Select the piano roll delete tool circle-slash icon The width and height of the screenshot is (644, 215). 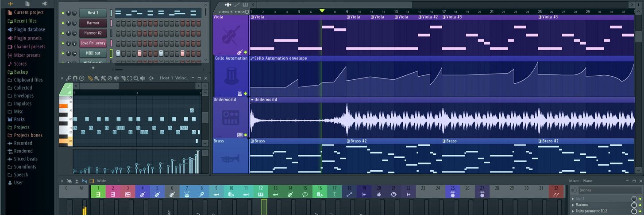(x=110, y=78)
